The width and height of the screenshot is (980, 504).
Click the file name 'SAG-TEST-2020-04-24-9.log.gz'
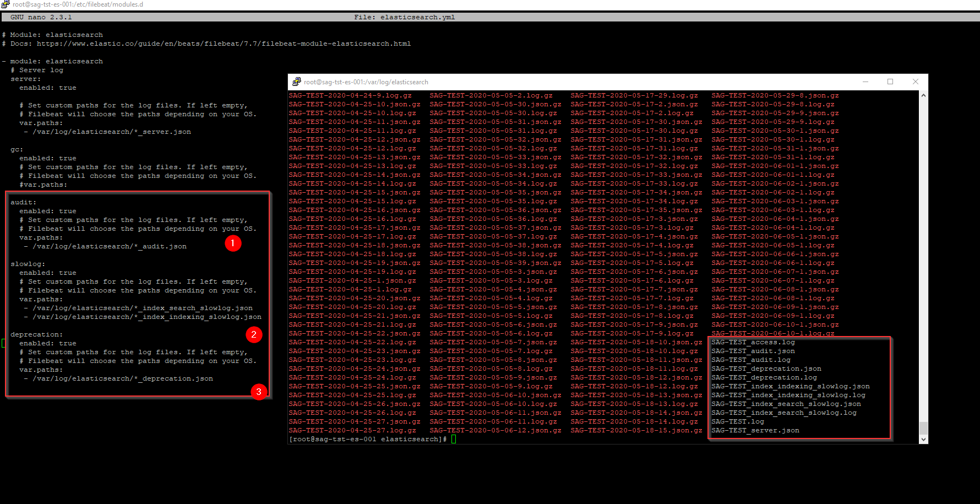350,95
